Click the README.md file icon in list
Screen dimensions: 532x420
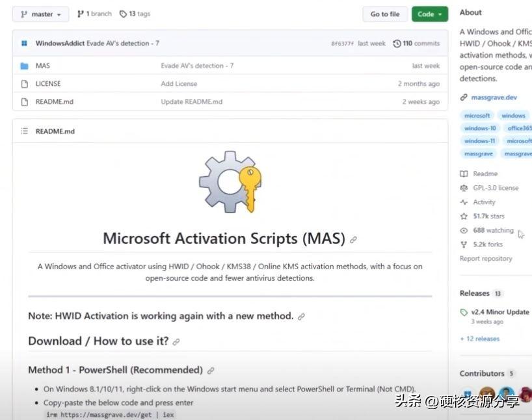click(x=25, y=102)
